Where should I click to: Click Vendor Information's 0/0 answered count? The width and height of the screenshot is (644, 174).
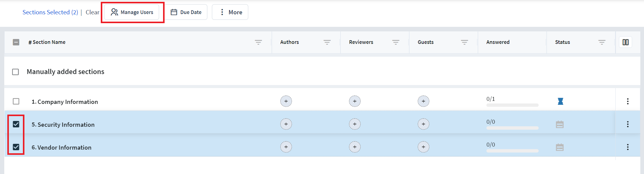point(491,145)
